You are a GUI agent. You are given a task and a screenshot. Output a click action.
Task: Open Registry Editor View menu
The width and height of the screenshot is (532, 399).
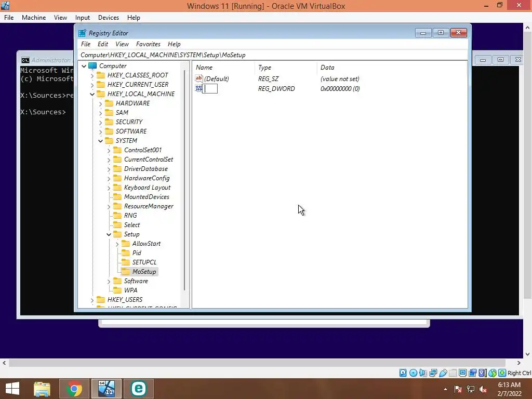[x=122, y=44]
